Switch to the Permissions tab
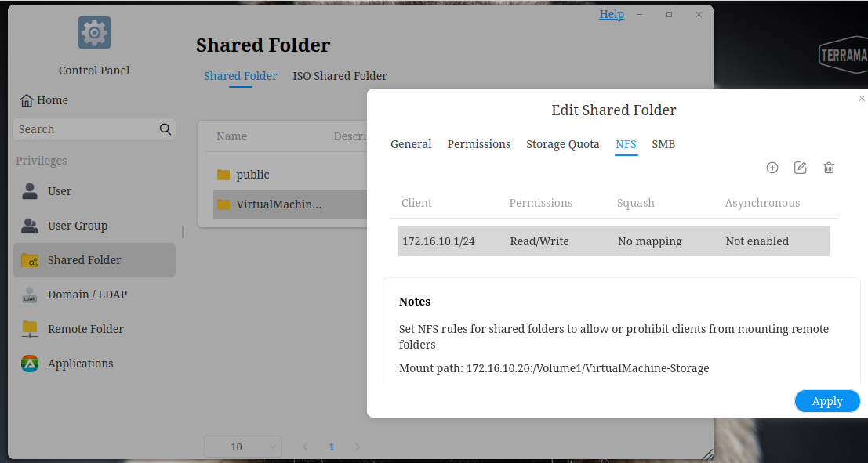 (479, 144)
